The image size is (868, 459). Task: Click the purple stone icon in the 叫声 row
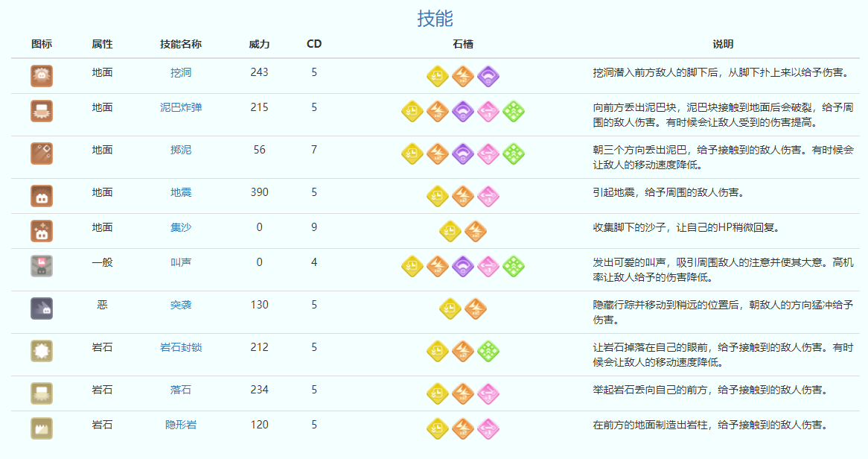tap(463, 266)
